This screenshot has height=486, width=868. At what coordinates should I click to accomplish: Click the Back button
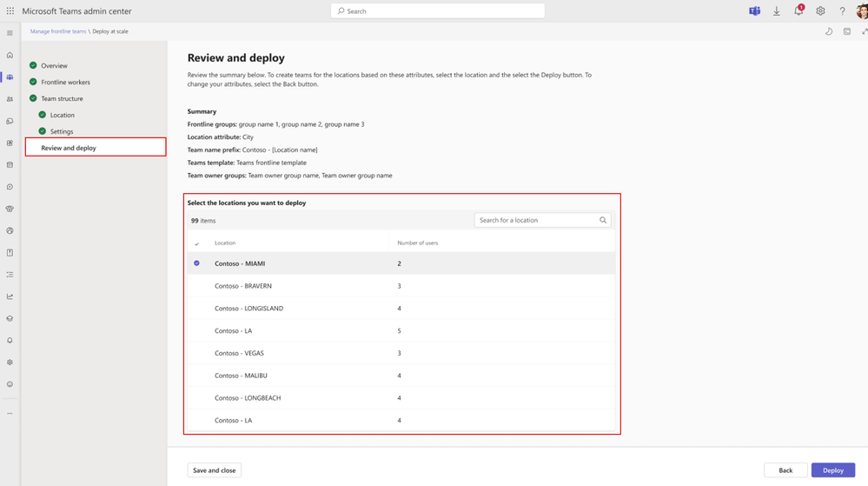[785, 470]
